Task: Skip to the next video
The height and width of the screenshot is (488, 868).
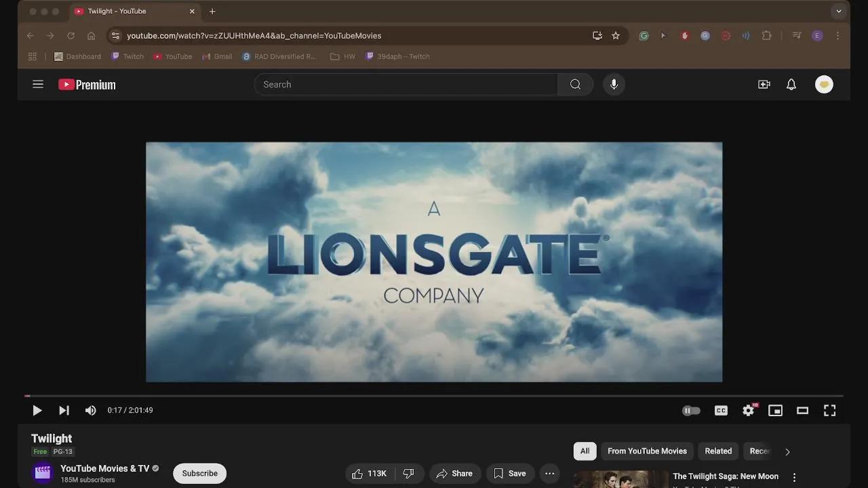Action: click(64, 410)
